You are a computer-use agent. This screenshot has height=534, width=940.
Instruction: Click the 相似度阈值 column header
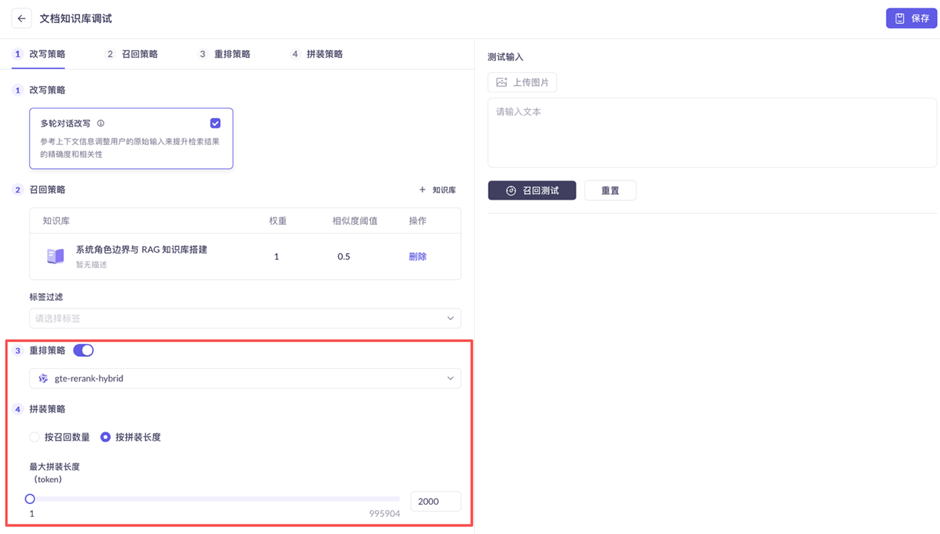coord(355,221)
